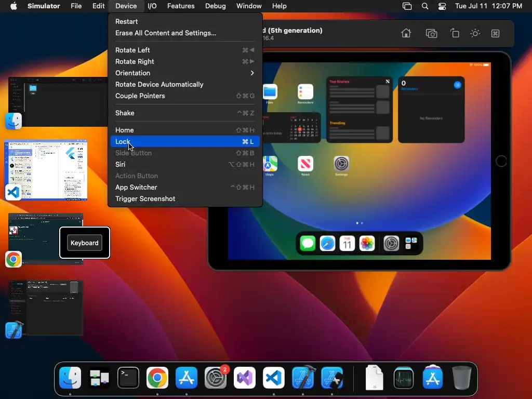Toggle appearance with the sun icon
Viewport: 532px width, 399px height.
click(x=475, y=33)
